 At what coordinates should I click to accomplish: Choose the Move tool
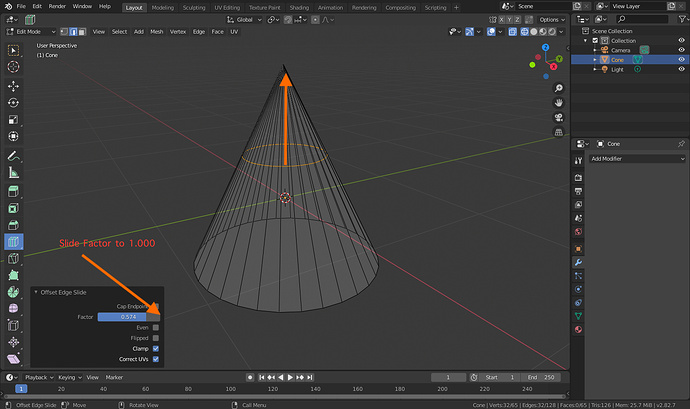click(14, 86)
